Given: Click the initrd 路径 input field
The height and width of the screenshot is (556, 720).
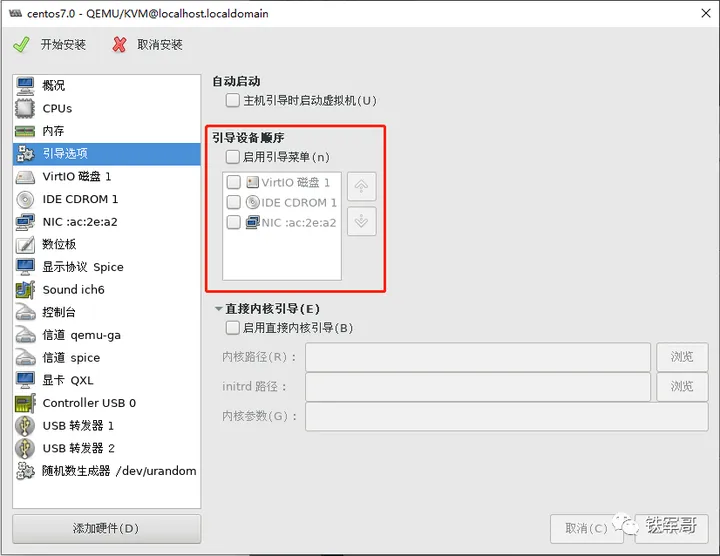Looking at the screenshot, I should (478, 387).
